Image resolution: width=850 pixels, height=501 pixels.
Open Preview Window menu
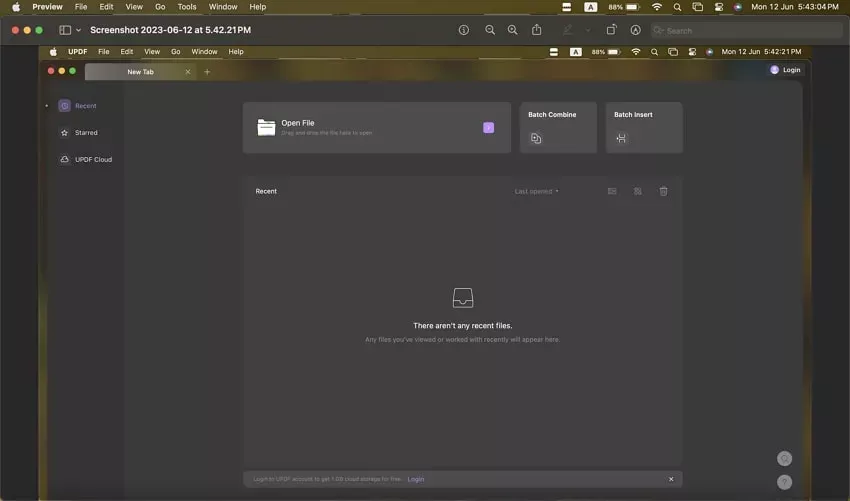click(x=223, y=7)
